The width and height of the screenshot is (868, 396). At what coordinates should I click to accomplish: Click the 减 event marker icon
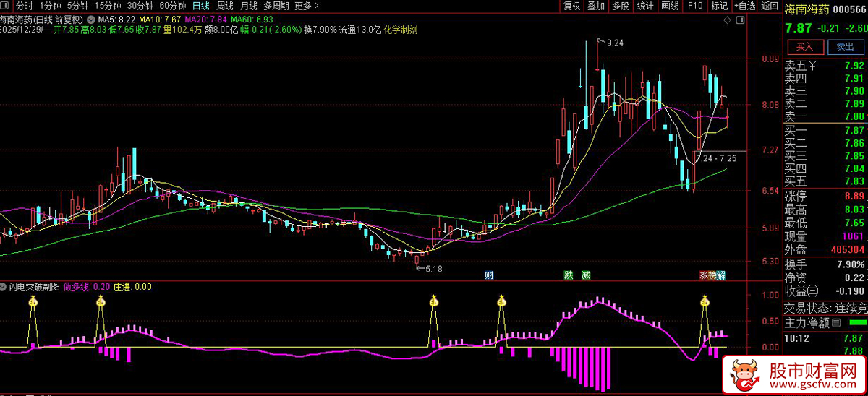point(586,275)
